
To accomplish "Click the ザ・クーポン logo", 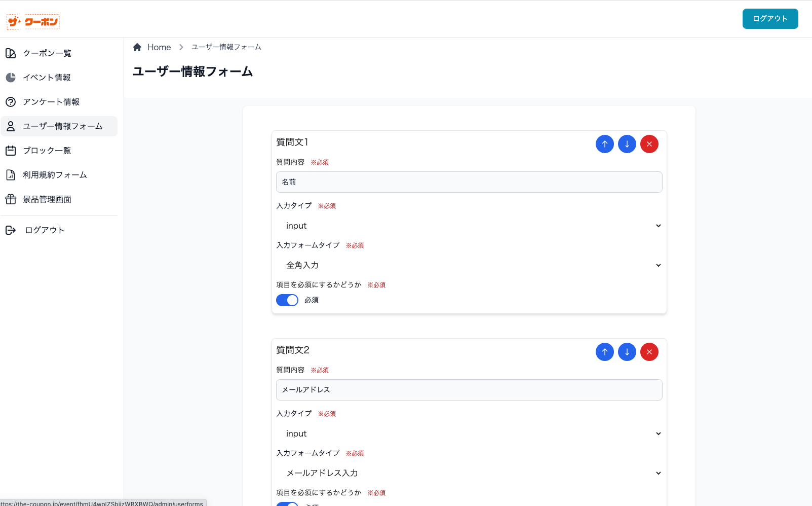I will tap(33, 22).
